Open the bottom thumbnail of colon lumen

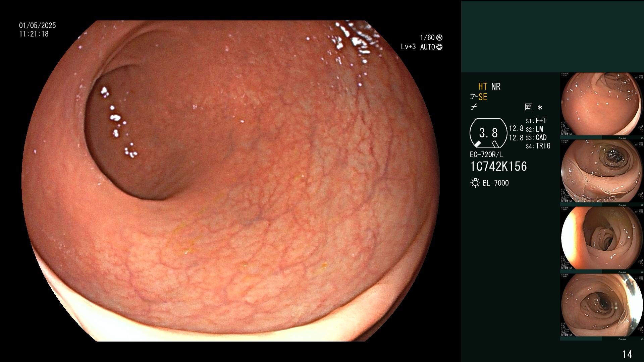(x=602, y=305)
